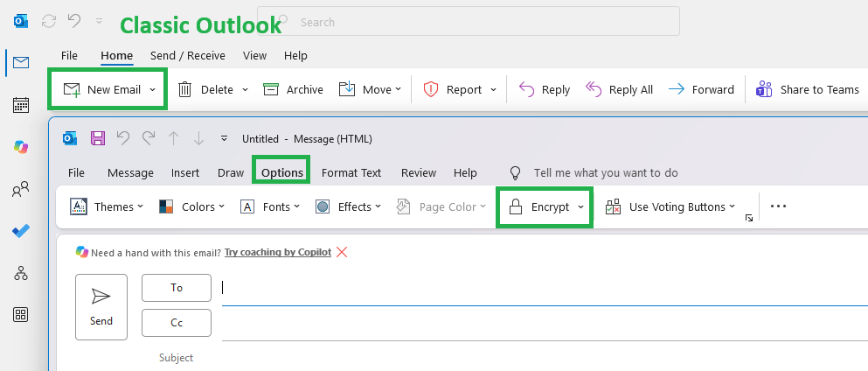Click the Forward button
This screenshot has width=868, height=371.
click(x=701, y=90)
